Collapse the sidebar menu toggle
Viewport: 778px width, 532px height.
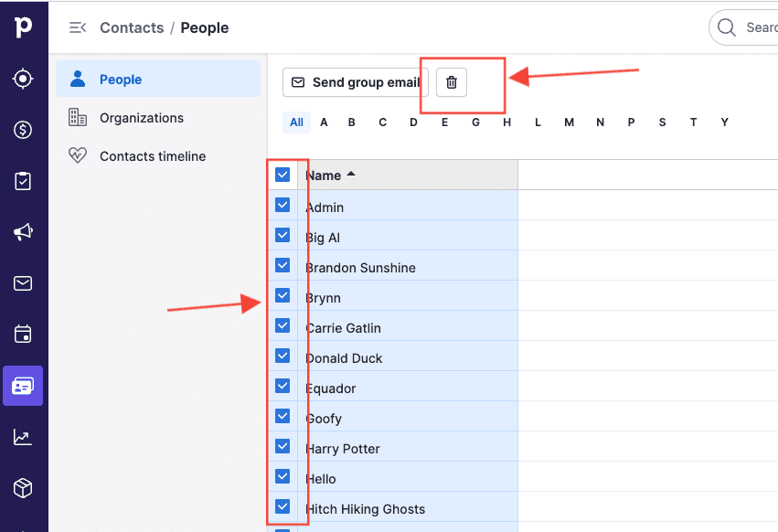78,27
